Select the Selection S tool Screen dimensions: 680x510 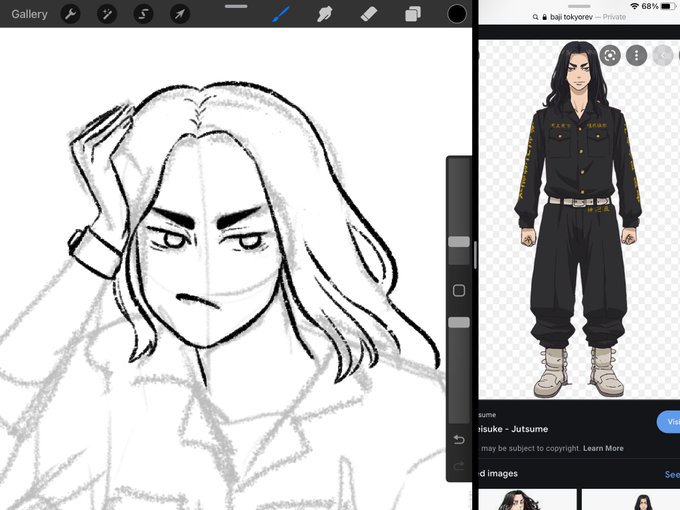click(143, 14)
